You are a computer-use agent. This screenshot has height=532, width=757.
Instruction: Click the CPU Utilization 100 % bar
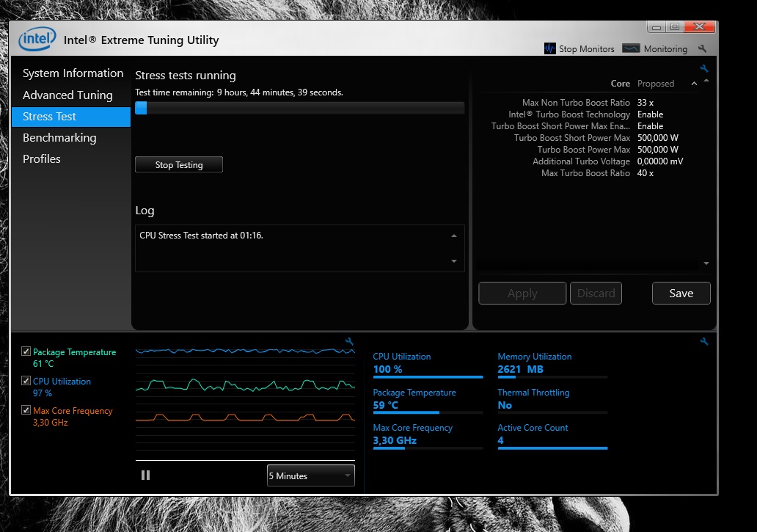(x=428, y=376)
